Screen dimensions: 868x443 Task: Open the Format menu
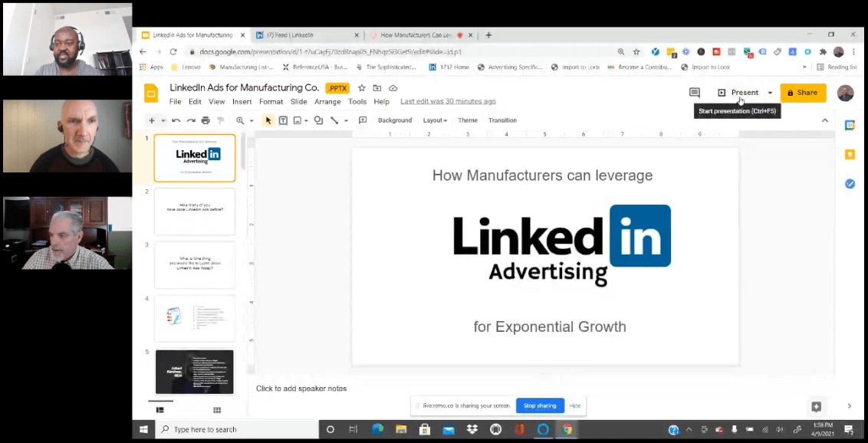tap(271, 102)
